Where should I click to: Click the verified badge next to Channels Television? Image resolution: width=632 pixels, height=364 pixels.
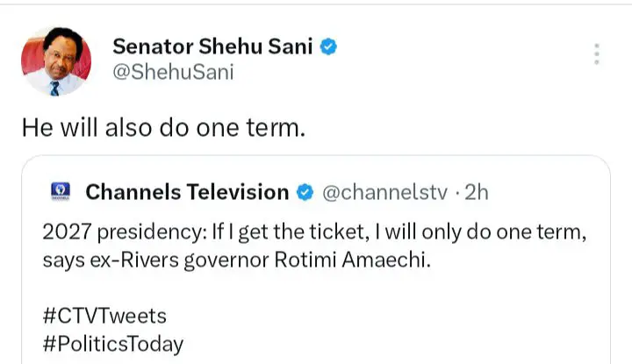(305, 192)
